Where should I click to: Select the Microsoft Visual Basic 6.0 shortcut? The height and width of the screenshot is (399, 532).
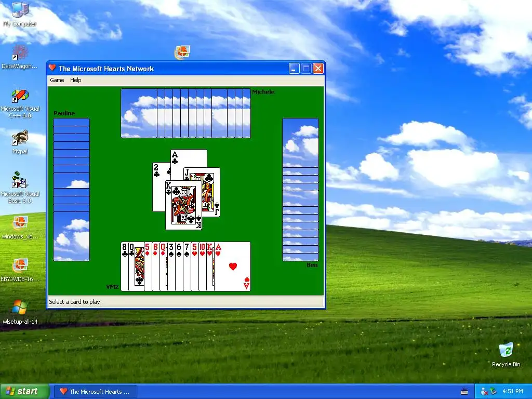[x=20, y=188]
